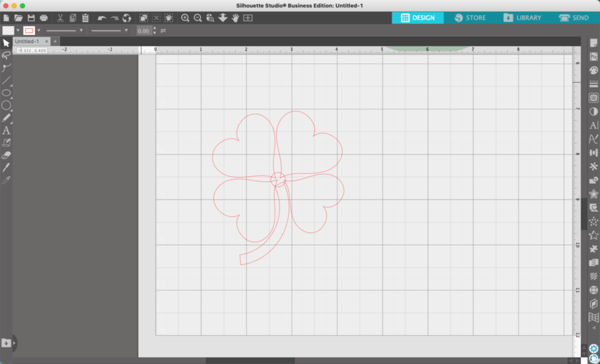Click the line thickness value field
The image size is (600, 364).
[144, 31]
